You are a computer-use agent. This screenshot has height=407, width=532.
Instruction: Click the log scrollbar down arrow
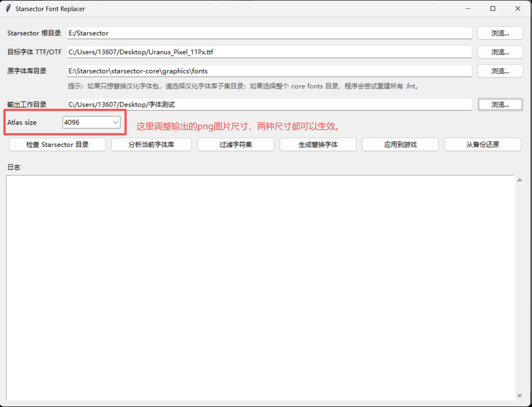pos(520,396)
